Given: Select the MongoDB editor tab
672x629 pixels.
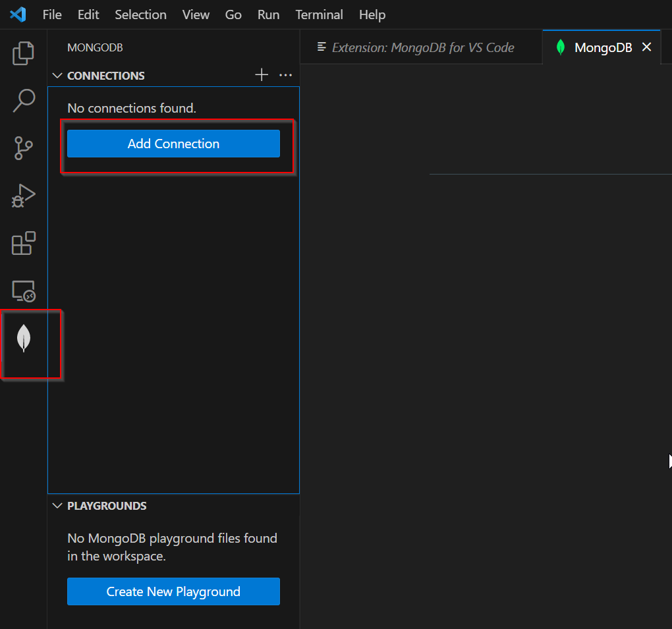Looking at the screenshot, I should tap(601, 47).
